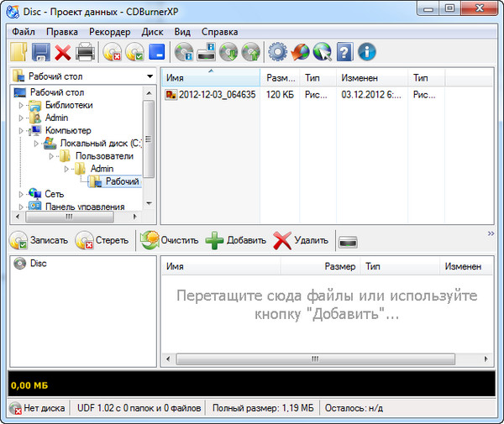The width and height of the screenshot is (504, 424).
Task: Select the Disc node in compilation tree
Action: [38, 264]
